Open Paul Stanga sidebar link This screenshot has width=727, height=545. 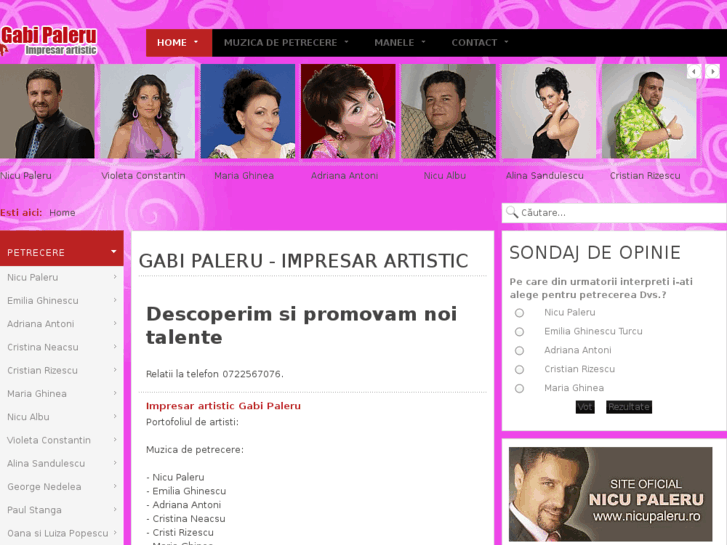(x=34, y=509)
